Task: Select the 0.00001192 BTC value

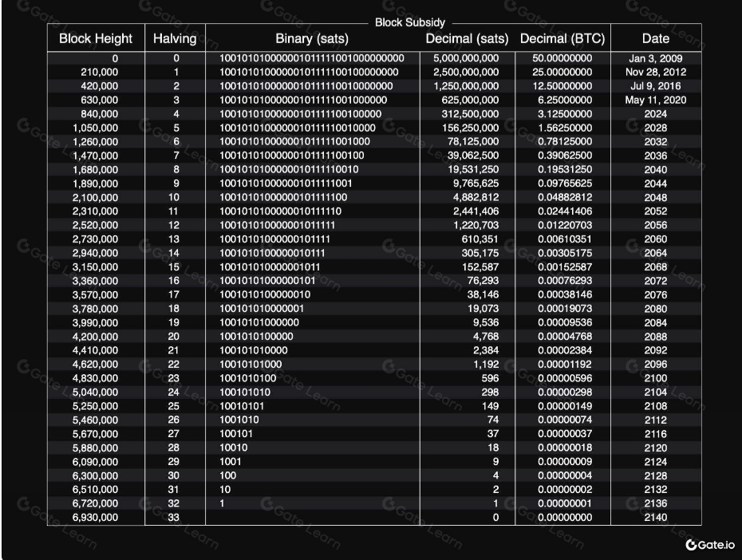Action: 565,365
